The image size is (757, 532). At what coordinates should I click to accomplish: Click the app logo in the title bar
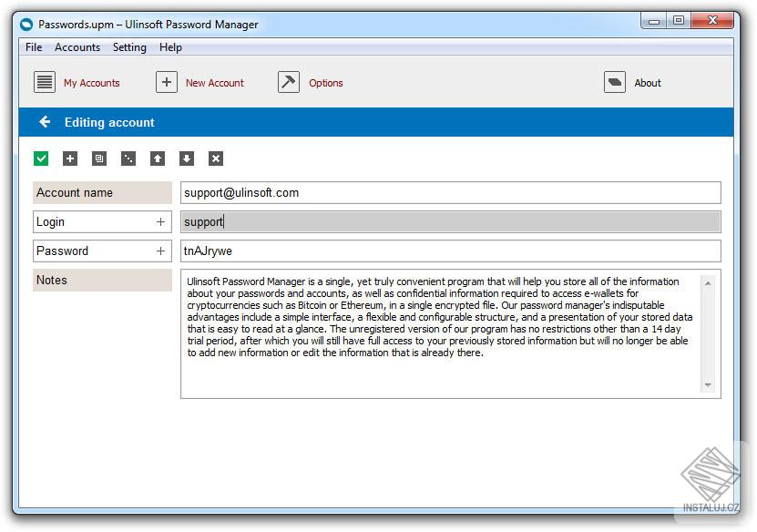[26, 24]
